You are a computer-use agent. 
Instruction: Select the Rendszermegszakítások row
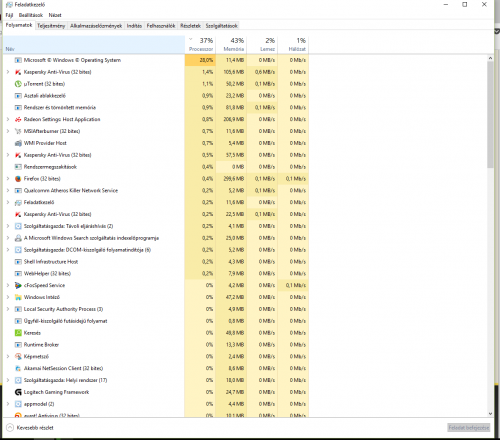pyautogui.click(x=156, y=167)
